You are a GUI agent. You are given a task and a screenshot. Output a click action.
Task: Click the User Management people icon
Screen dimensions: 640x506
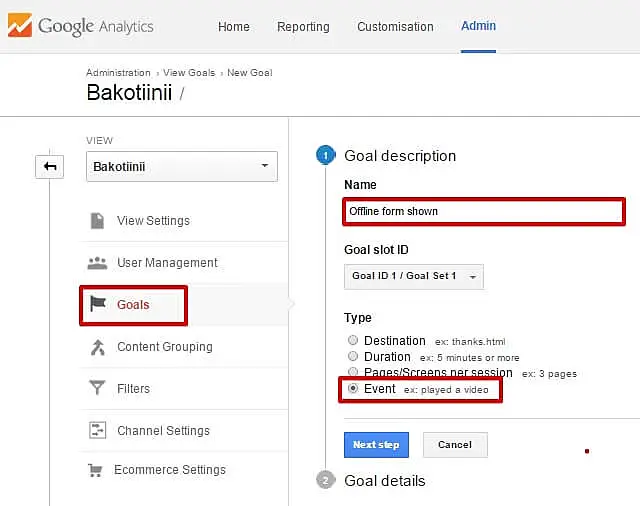(x=97, y=263)
